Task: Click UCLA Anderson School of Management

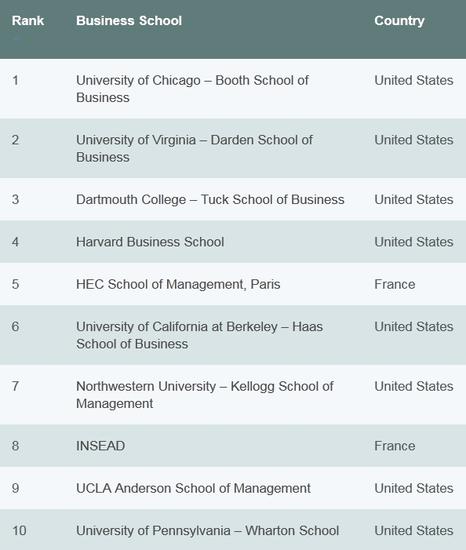Action: tap(193, 488)
